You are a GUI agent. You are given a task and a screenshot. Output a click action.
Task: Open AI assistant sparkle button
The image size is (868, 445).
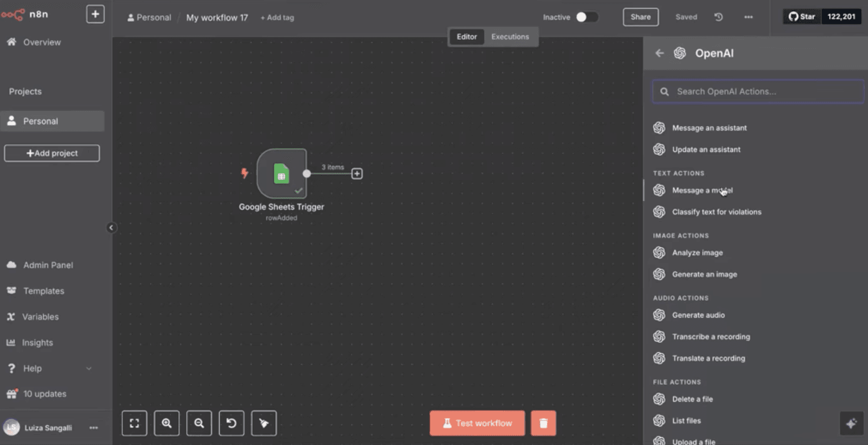point(851,423)
